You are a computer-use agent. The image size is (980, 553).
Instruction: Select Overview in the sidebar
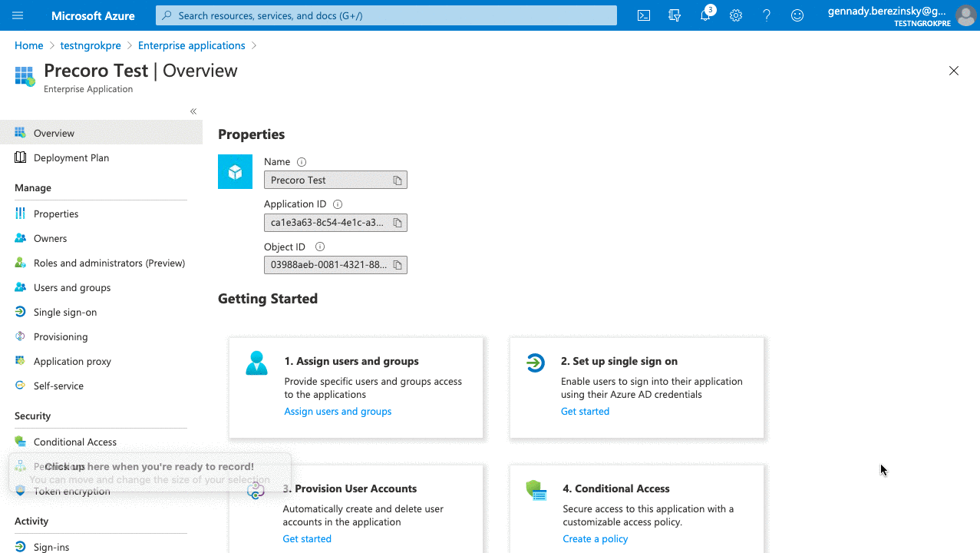pos(101,133)
